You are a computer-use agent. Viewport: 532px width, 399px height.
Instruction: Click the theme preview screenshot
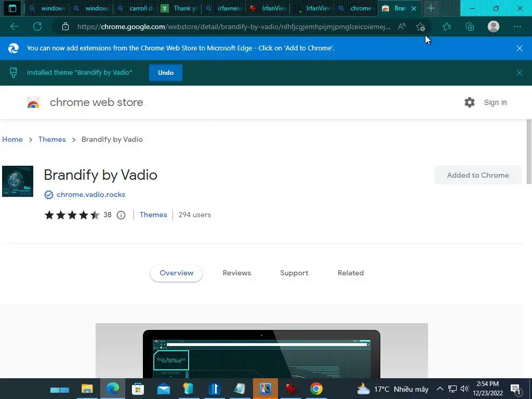click(x=262, y=351)
